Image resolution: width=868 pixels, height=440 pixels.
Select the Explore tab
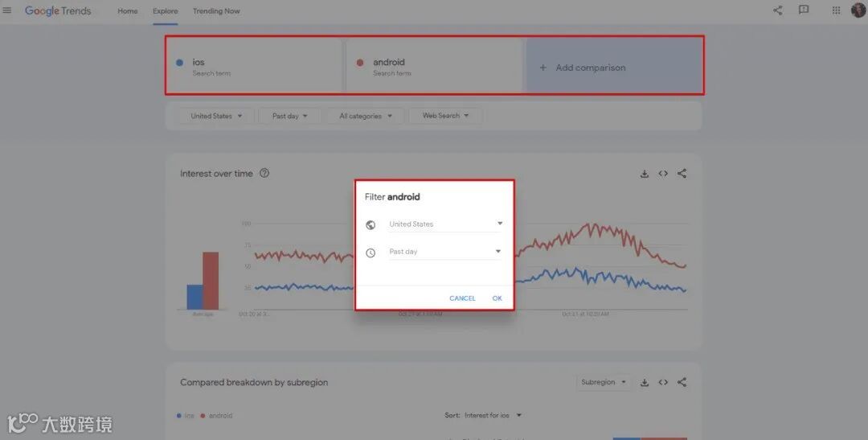[166, 11]
